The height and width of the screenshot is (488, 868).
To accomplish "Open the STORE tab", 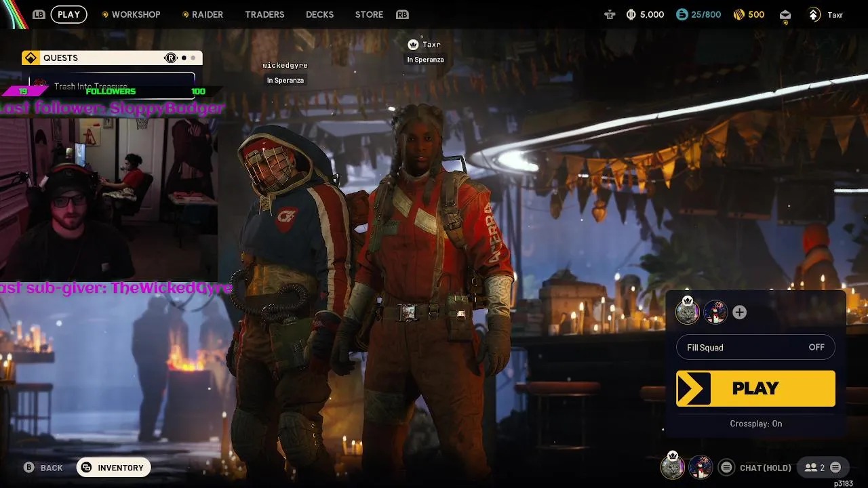I will [369, 14].
